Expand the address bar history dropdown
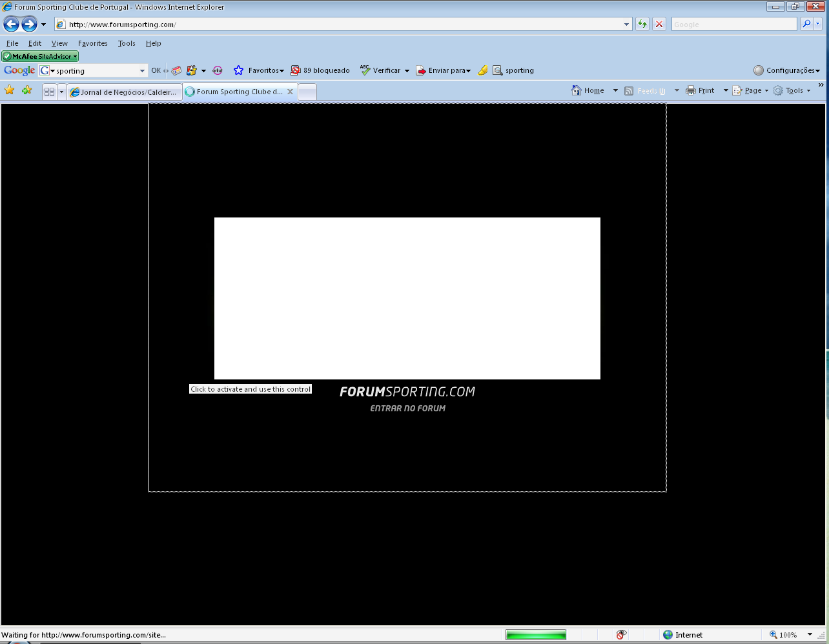Viewport: 829px width, 644px height. [x=626, y=25]
